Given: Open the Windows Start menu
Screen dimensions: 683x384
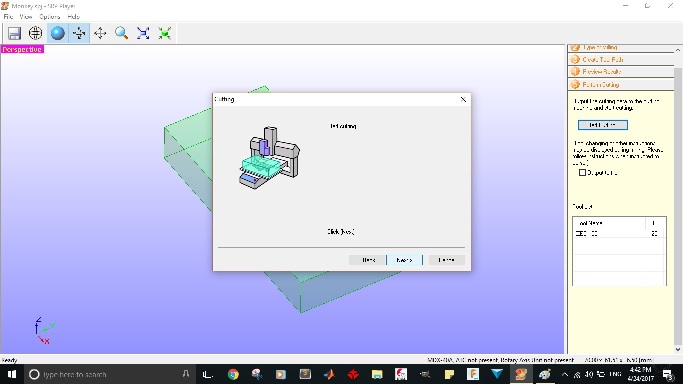Looking at the screenshot, I should (12, 374).
